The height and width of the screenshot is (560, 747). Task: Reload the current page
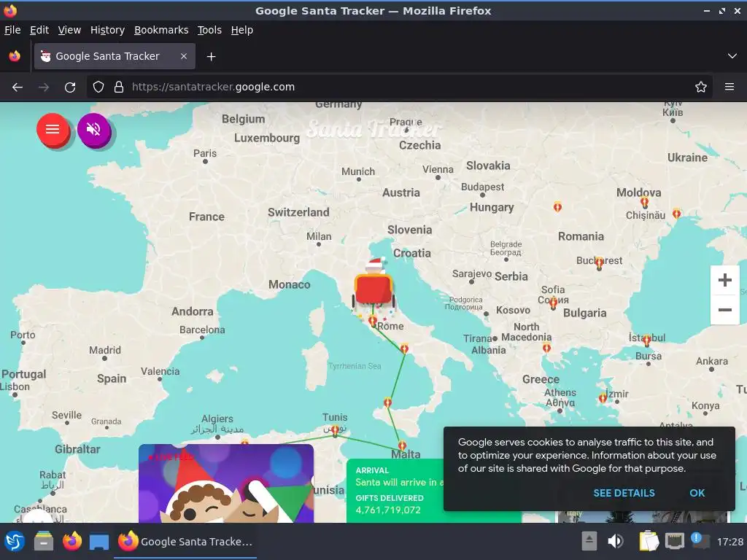70,87
